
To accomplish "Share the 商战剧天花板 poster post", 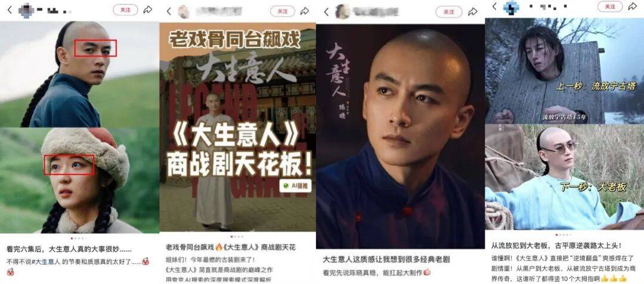I will coord(304,11).
